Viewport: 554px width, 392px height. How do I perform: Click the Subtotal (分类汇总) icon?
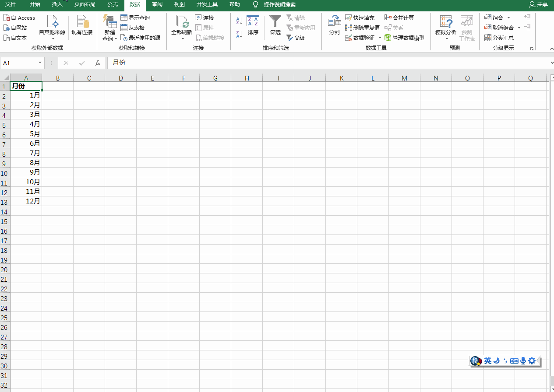[x=488, y=38]
